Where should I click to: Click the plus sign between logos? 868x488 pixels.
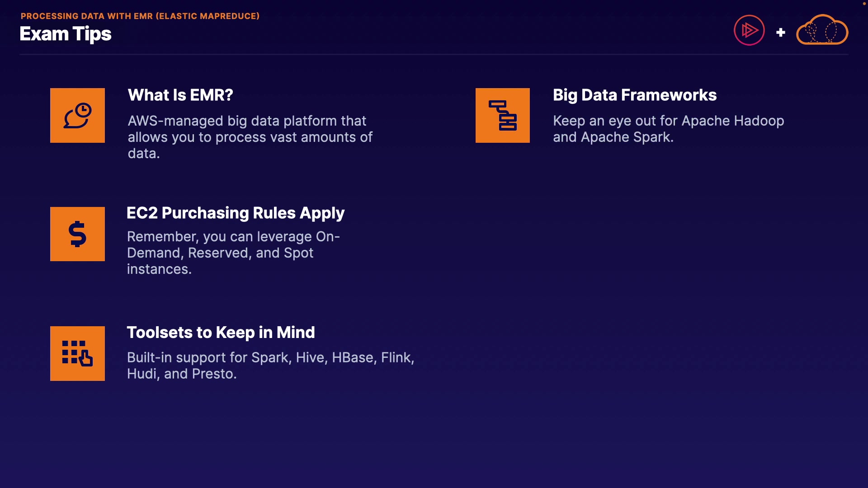(x=780, y=33)
